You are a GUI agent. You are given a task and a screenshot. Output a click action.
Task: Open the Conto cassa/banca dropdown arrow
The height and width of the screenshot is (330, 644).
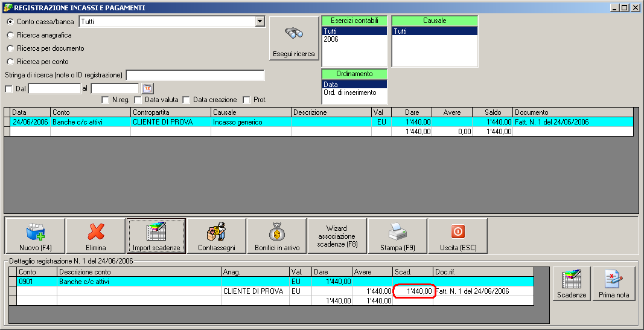coord(259,22)
